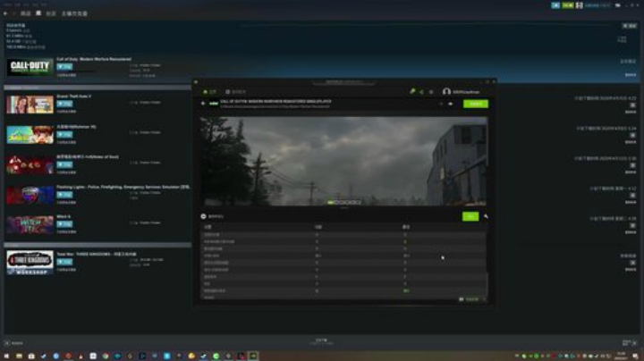Click the Play button for Witch It
This screenshot has height=361, width=644.
point(64,224)
